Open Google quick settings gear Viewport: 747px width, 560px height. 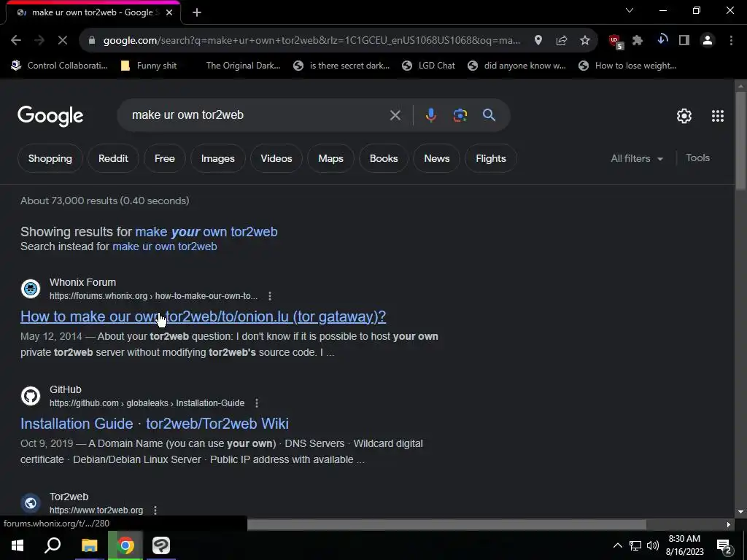tap(684, 116)
